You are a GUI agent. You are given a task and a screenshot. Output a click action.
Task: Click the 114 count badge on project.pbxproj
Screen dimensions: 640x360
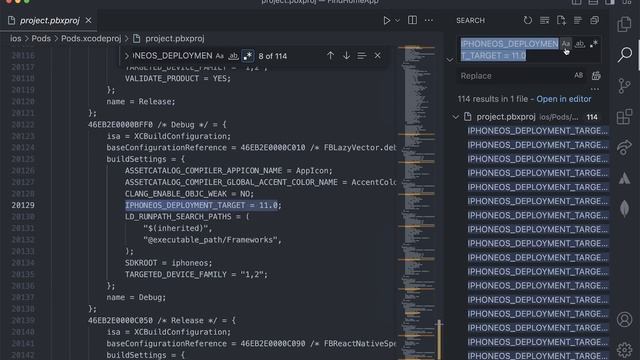592,117
